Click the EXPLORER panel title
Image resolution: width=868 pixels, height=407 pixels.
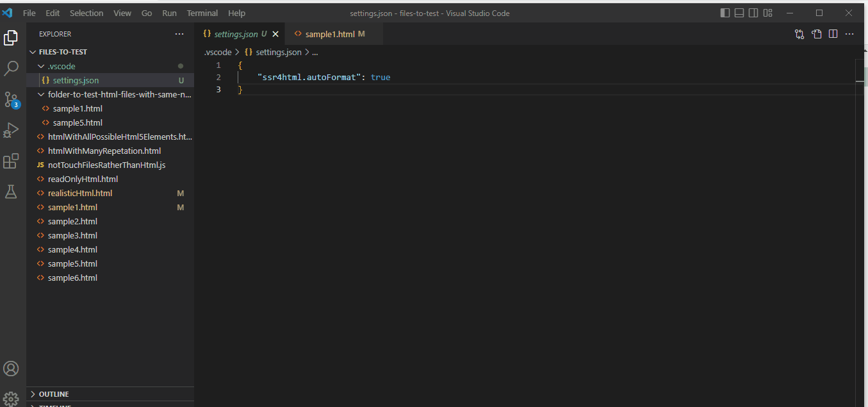[x=55, y=34]
